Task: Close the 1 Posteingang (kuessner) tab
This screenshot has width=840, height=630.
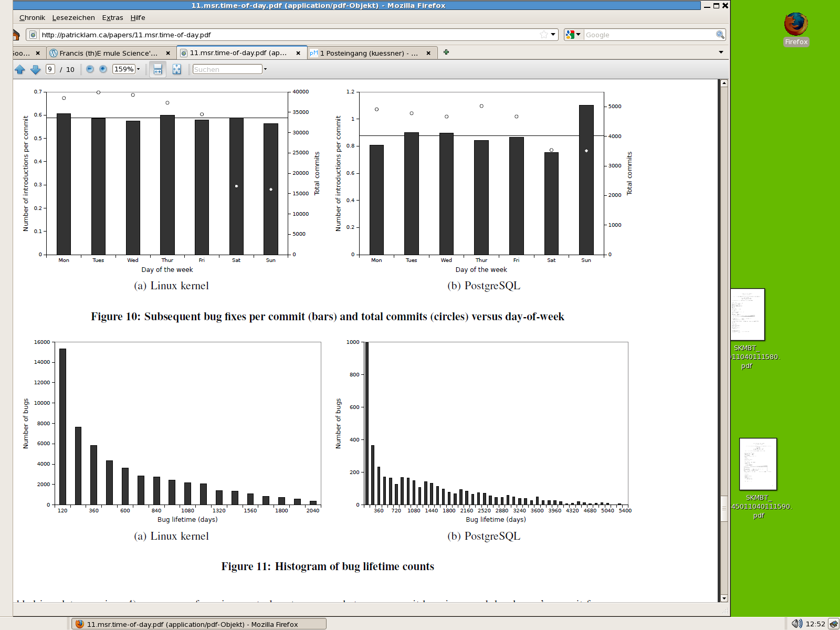Action: point(428,53)
